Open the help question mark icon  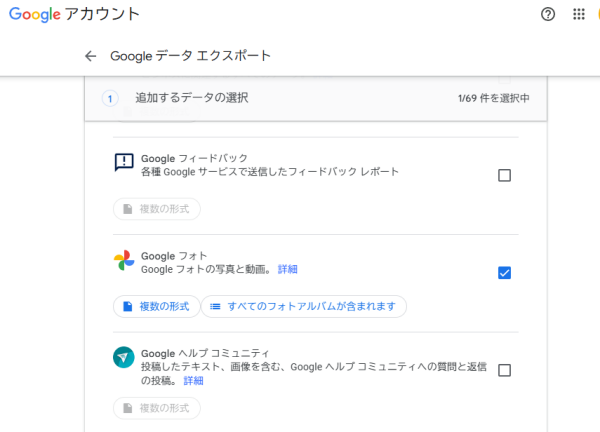[548, 15]
